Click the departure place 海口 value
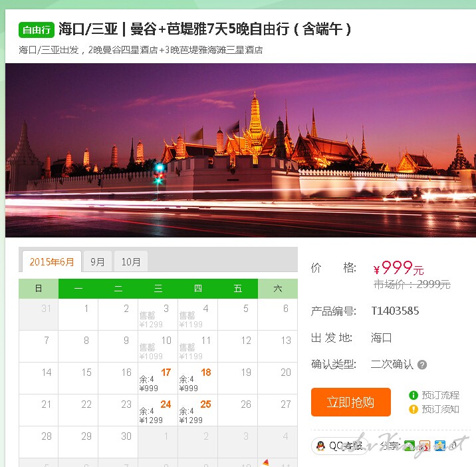This screenshot has height=467, width=476. click(382, 337)
